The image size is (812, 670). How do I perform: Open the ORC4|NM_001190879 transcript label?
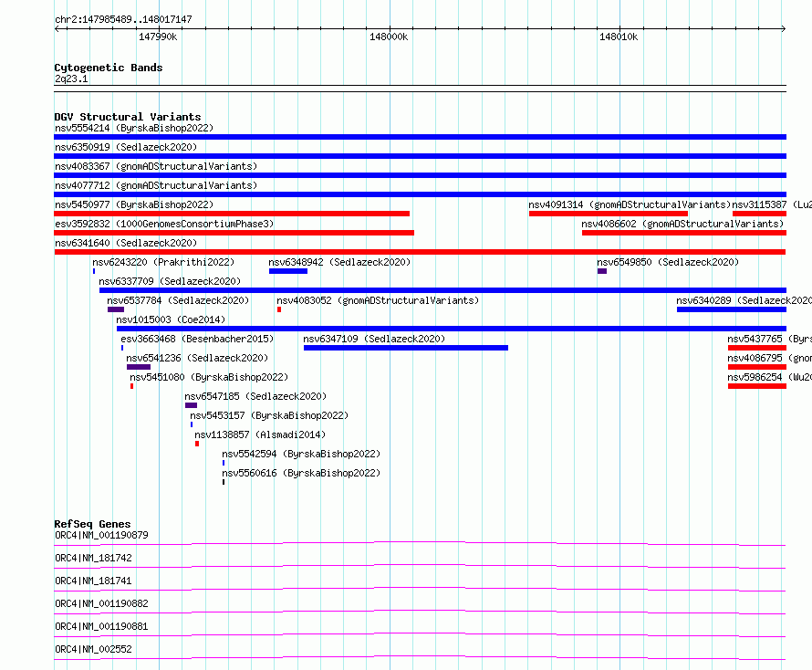(x=101, y=535)
